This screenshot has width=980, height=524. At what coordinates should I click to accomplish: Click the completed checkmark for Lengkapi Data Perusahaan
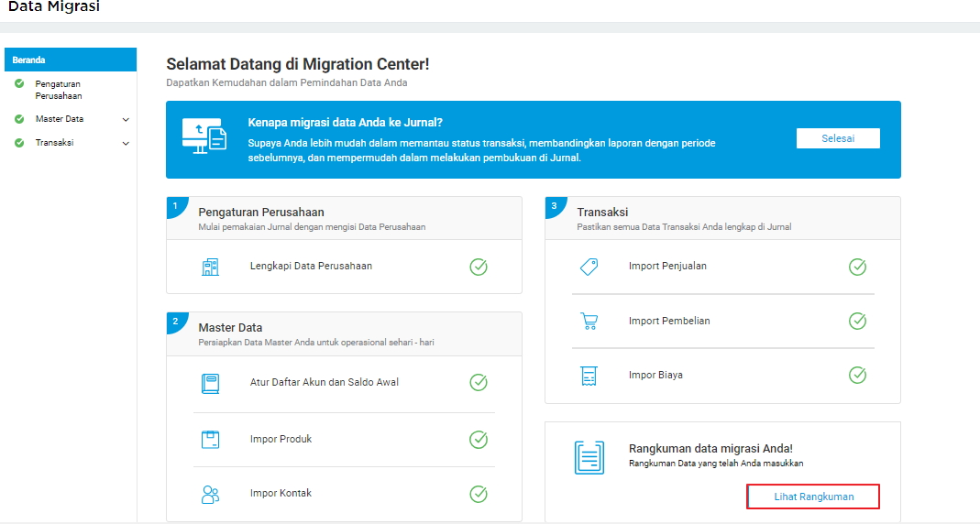pyautogui.click(x=479, y=267)
